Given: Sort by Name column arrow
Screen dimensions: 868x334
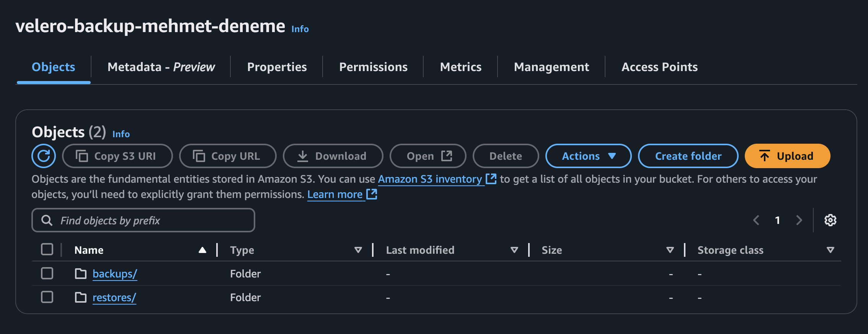Looking at the screenshot, I should 202,250.
